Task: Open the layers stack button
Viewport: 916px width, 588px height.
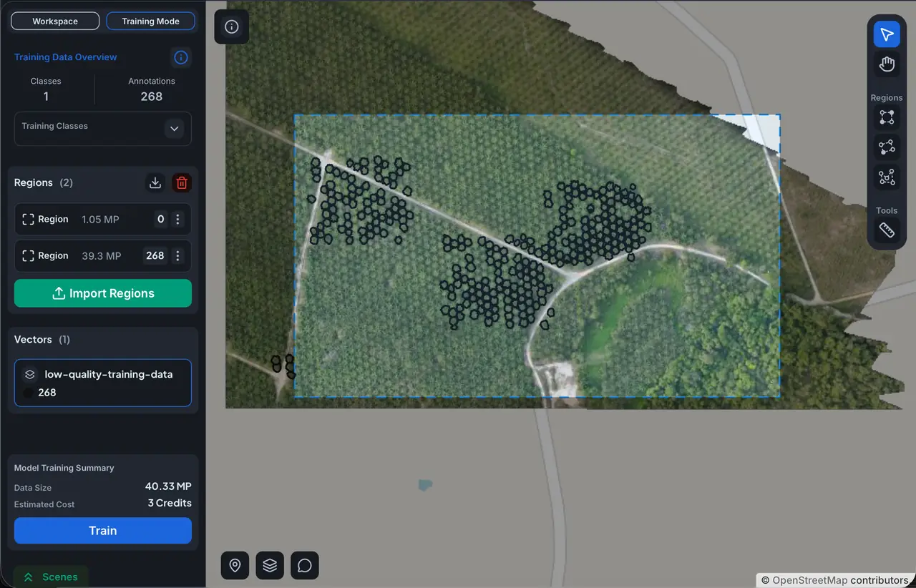Action: pos(270,566)
